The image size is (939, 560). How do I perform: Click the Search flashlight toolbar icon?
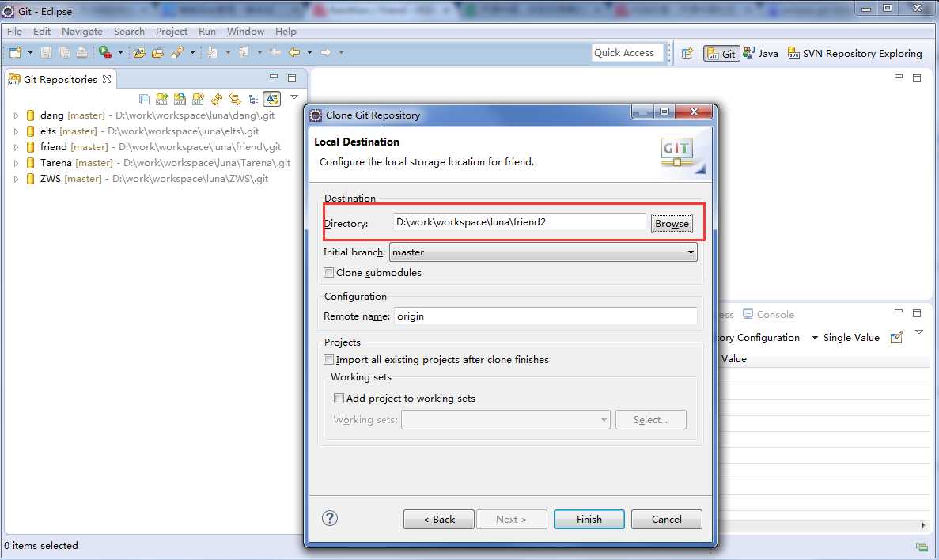tap(176, 53)
